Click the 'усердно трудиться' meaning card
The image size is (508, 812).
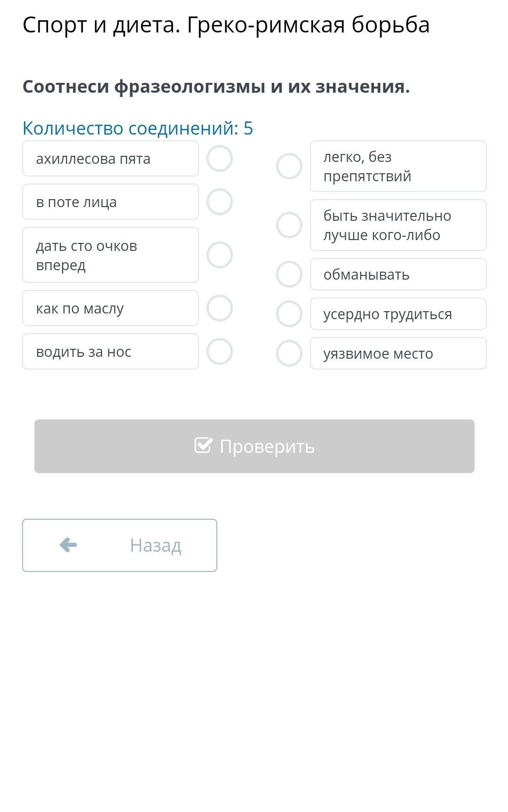pos(398,314)
